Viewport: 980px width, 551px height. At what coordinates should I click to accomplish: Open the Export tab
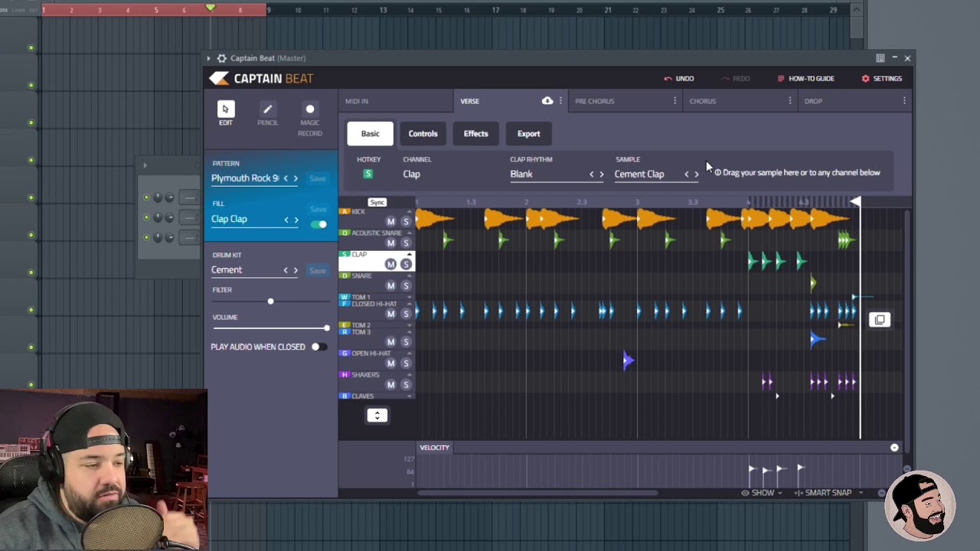tap(528, 134)
